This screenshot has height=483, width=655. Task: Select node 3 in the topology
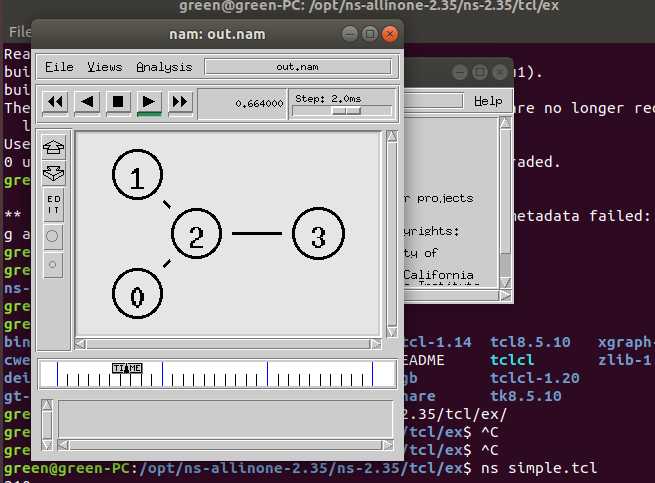pos(318,234)
